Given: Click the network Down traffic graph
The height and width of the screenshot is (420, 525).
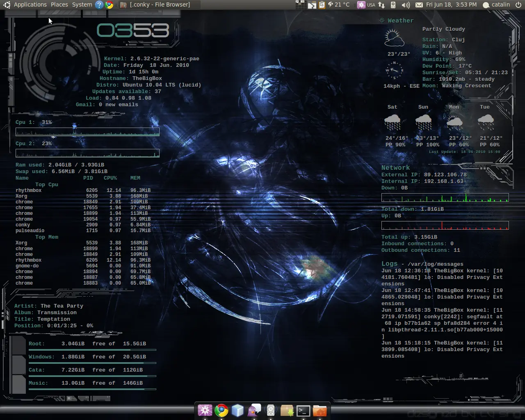Looking at the screenshot, I should pyautogui.click(x=445, y=197).
